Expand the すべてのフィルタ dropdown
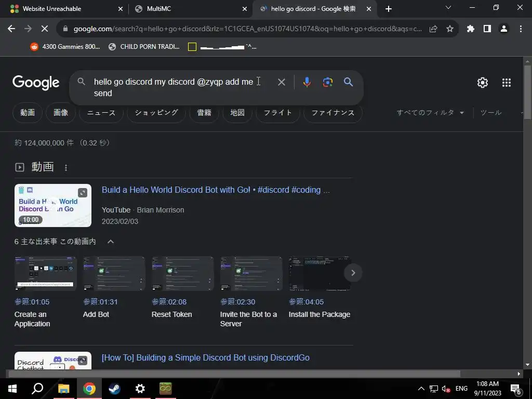Viewport: 532px width, 399px height. 430,113
